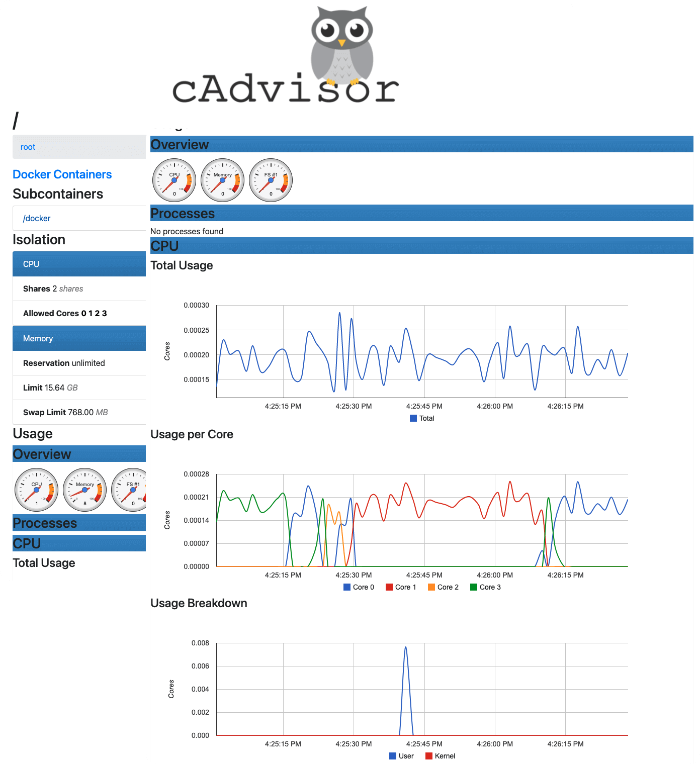
Task: Collapse the Memory section under Isolation
Action: tap(79, 338)
